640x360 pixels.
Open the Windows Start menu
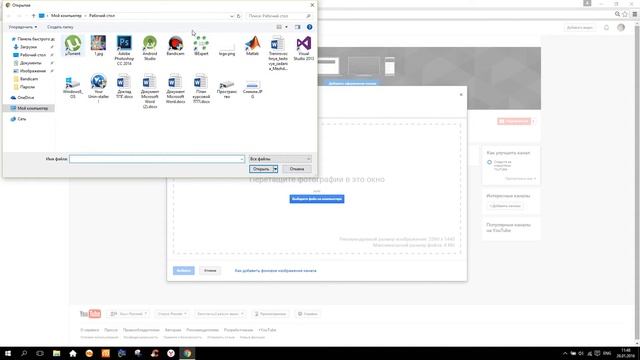8,353
